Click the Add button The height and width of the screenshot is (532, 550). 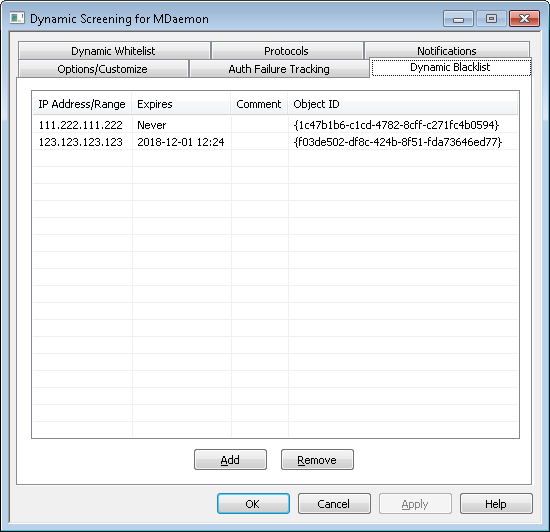[230, 460]
